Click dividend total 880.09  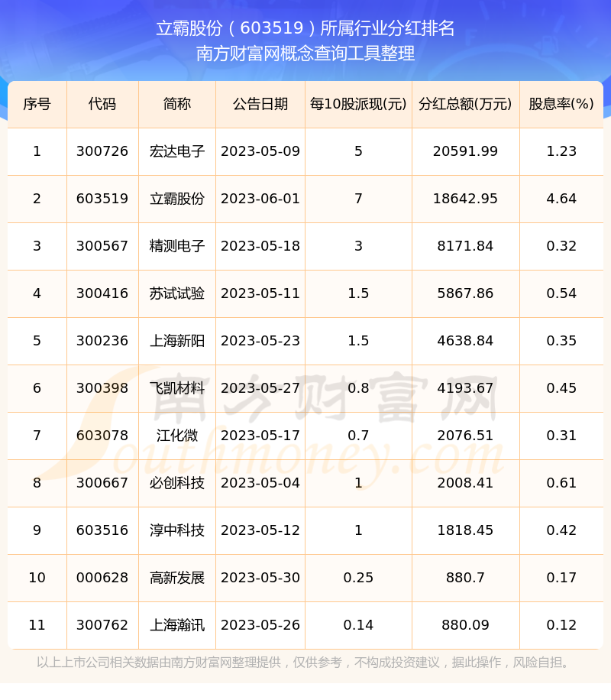coord(465,624)
